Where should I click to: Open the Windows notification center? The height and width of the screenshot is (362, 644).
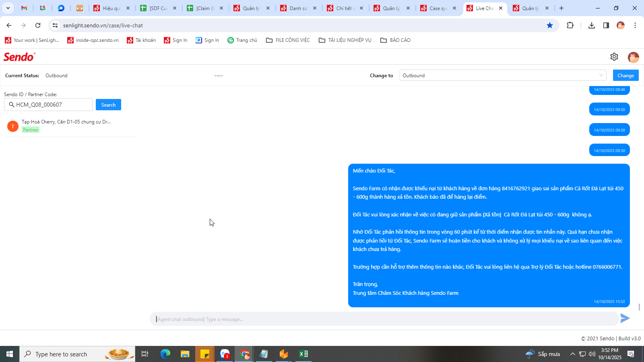point(631,354)
